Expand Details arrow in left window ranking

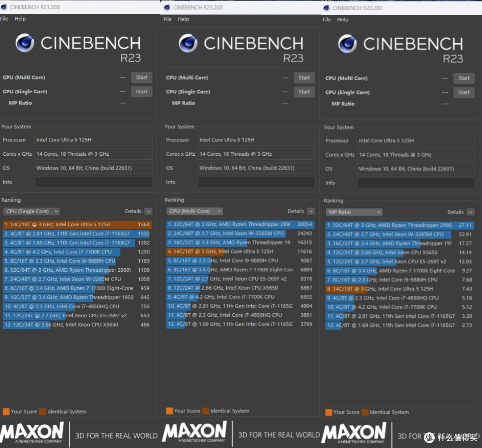[x=149, y=212]
